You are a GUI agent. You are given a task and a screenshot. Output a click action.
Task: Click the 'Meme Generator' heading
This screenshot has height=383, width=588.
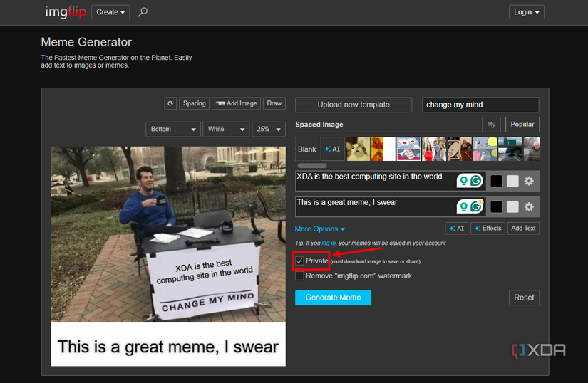86,42
